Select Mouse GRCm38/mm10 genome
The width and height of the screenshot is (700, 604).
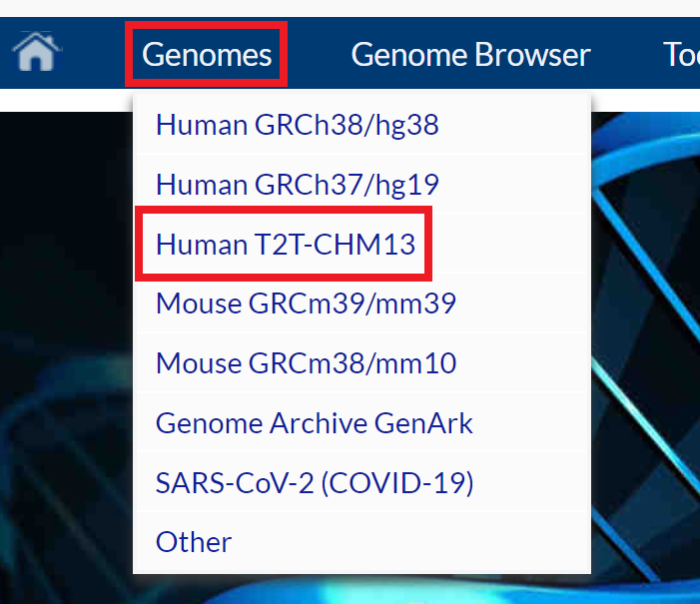[306, 362]
